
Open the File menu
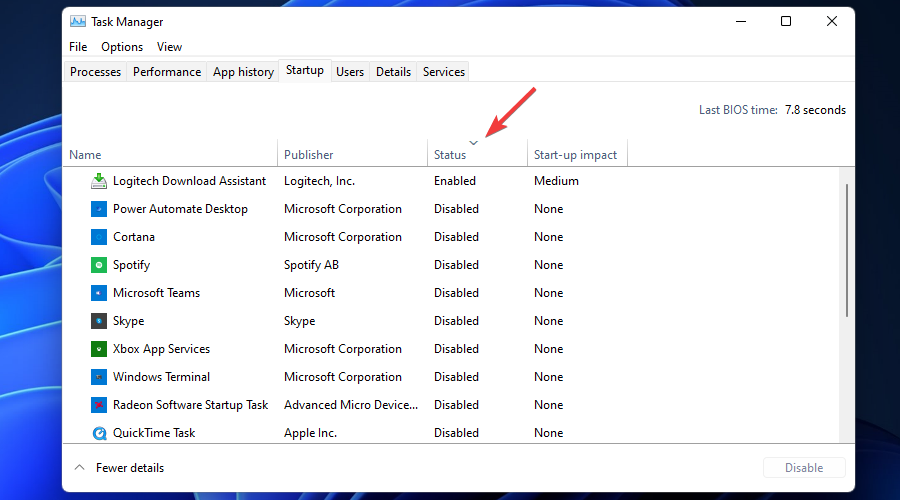point(78,47)
